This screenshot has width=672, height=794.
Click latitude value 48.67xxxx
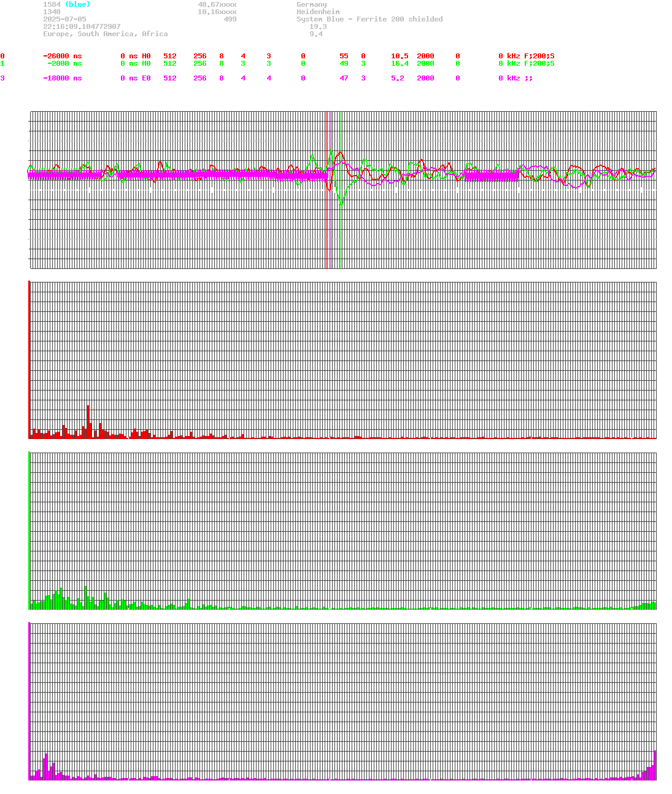217,4
